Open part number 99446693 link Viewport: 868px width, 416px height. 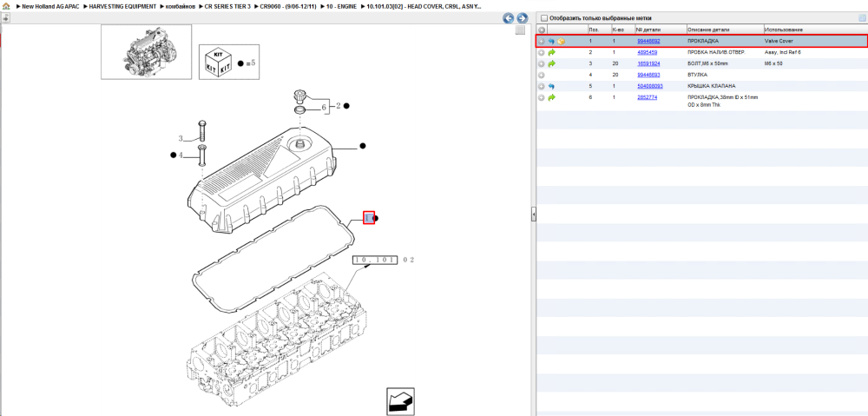648,75
